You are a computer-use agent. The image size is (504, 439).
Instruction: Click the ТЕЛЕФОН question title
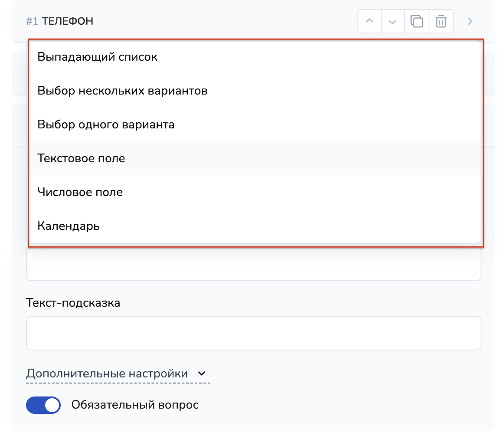(x=68, y=21)
